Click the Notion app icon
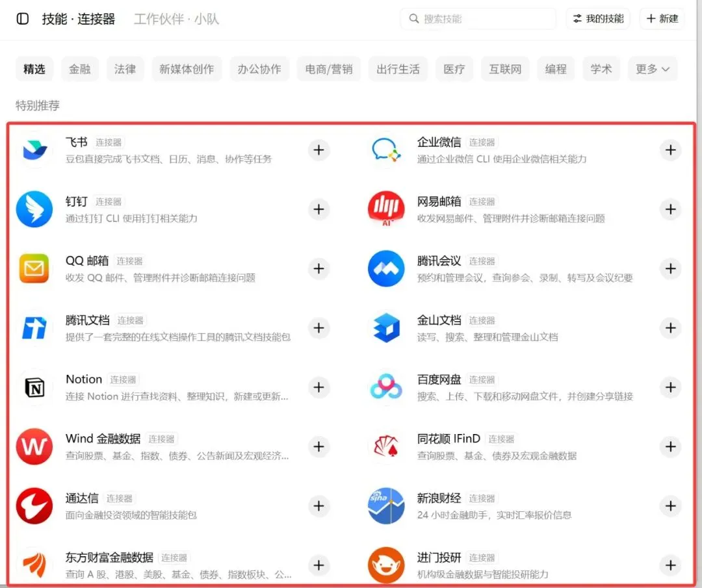 34,387
